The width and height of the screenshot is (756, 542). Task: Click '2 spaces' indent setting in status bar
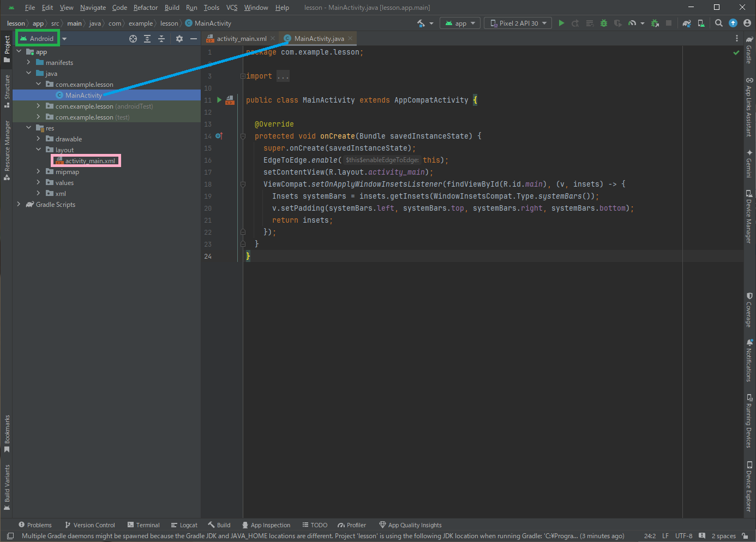(724, 536)
